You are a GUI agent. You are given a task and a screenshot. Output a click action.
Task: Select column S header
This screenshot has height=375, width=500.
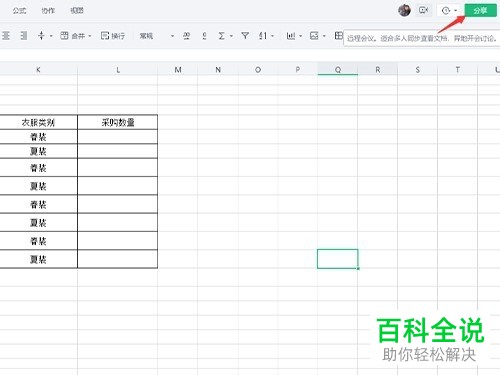[x=418, y=70]
